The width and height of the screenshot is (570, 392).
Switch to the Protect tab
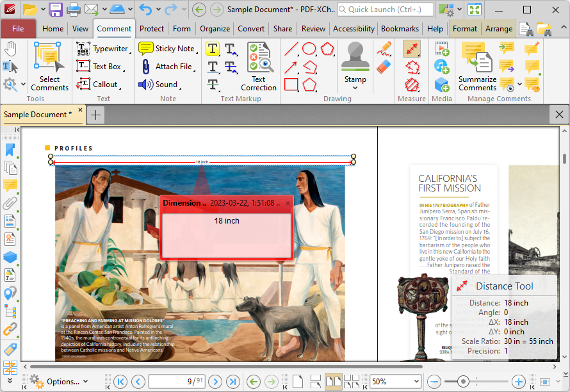[152, 29]
